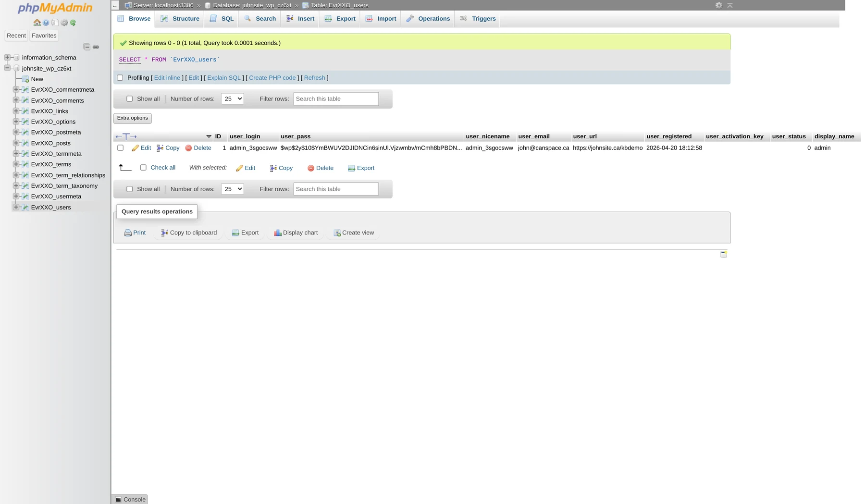
Task: Expand the EvrXXO_usermeta table node
Action: [x=16, y=197]
